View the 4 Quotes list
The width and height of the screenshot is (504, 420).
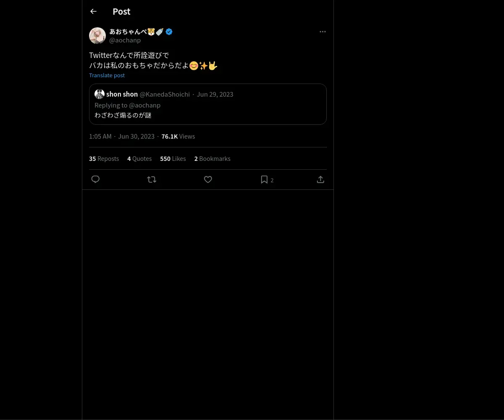pos(139,158)
